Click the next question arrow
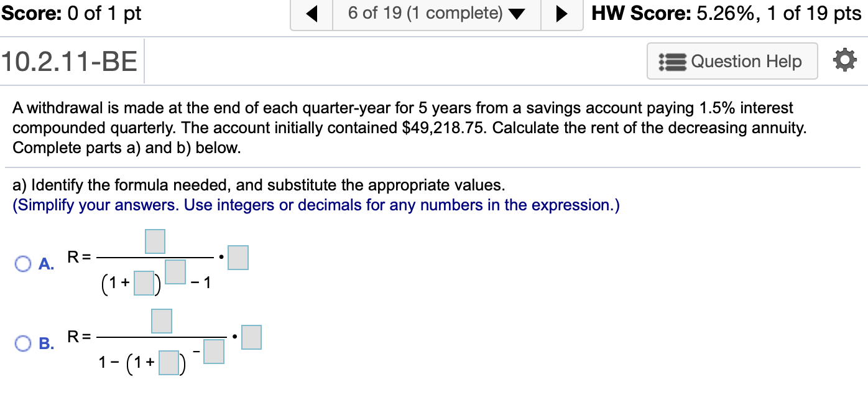The height and width of the screenshot is (402, 868). click(562, 14)
